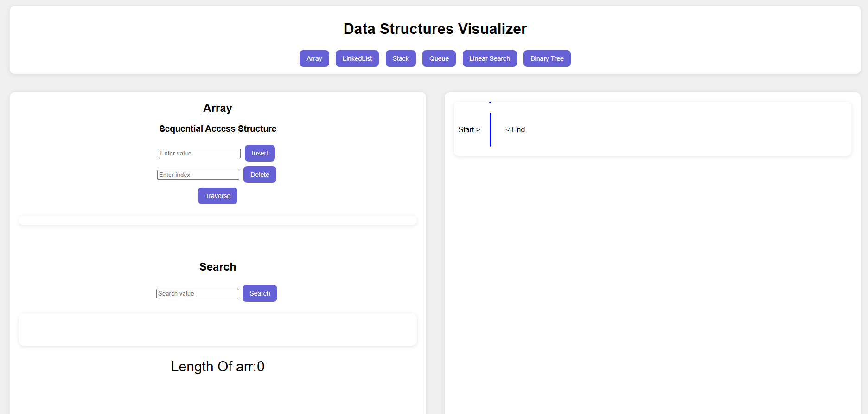Focus the Search value input box
868x414 pixels.
(197, 293)
